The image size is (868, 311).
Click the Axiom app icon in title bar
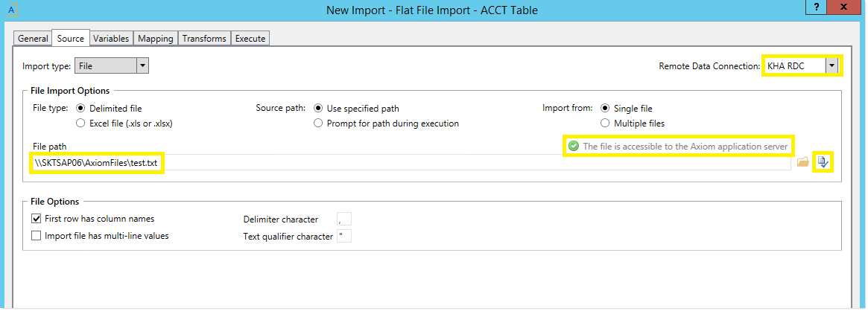(12, 10)
